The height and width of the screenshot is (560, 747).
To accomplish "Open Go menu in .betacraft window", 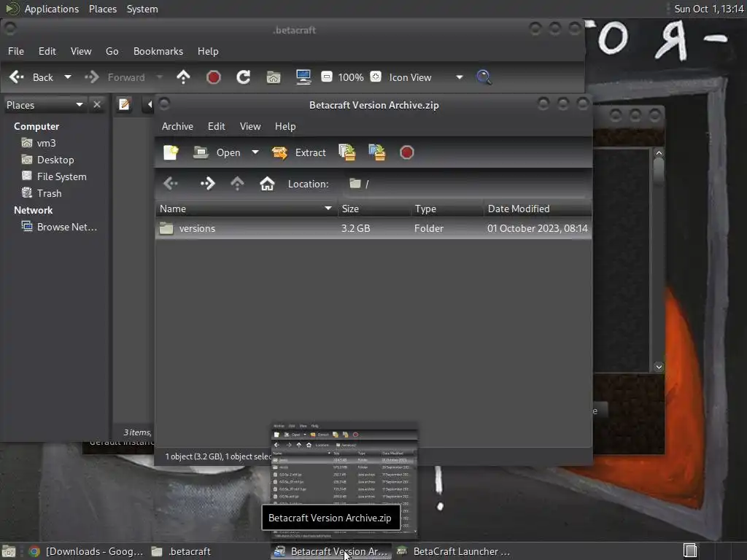I will 112,51.
